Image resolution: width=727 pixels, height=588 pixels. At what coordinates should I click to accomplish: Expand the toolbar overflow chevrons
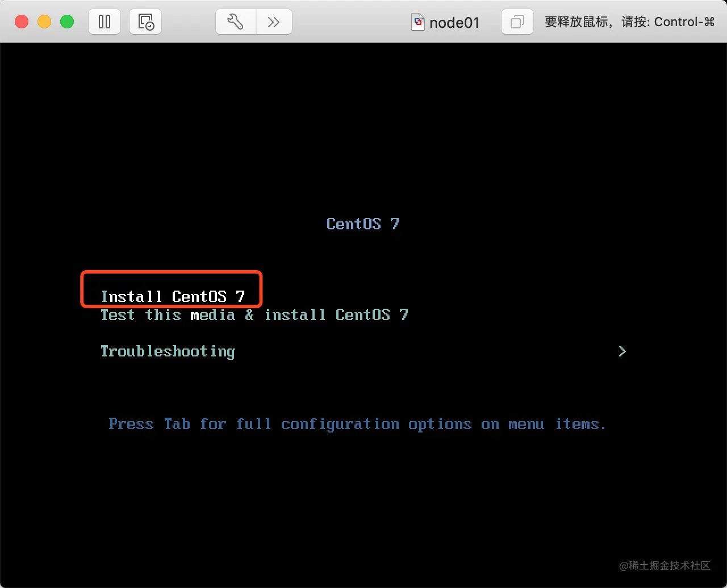tap(274, 22)
